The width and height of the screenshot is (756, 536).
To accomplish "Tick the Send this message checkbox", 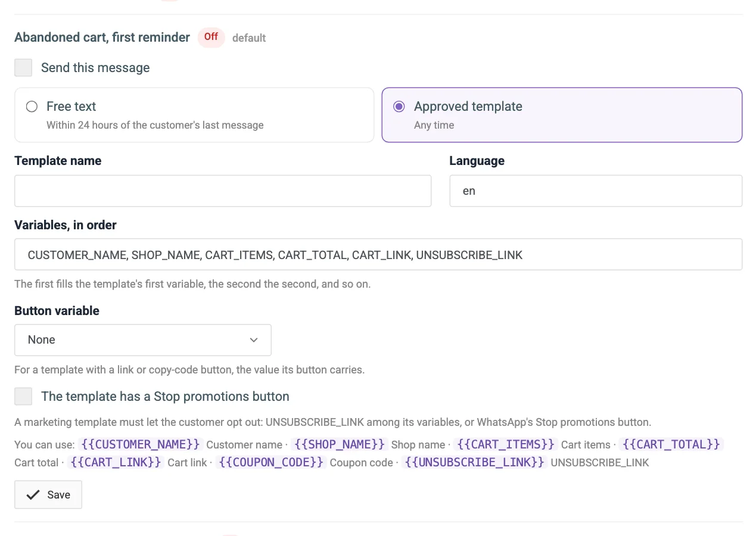I will (x=23, y=67).
